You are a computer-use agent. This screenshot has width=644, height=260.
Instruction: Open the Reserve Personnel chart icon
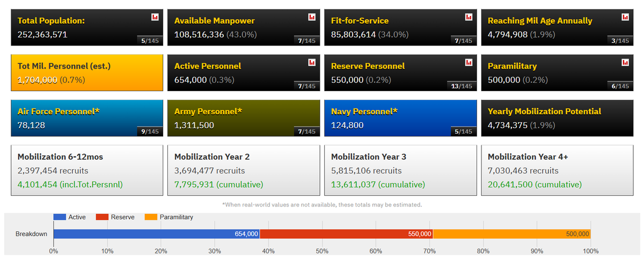(x=469, y=63)
